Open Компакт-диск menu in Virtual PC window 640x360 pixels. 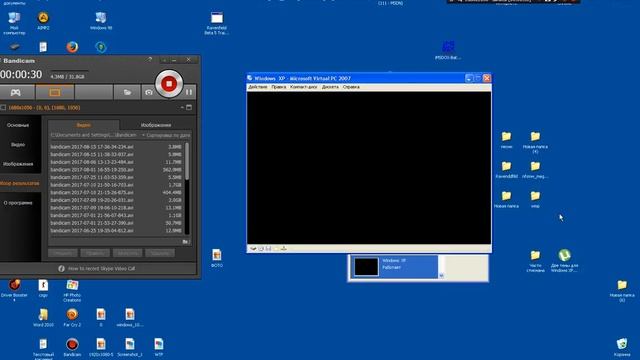point(304,87)
